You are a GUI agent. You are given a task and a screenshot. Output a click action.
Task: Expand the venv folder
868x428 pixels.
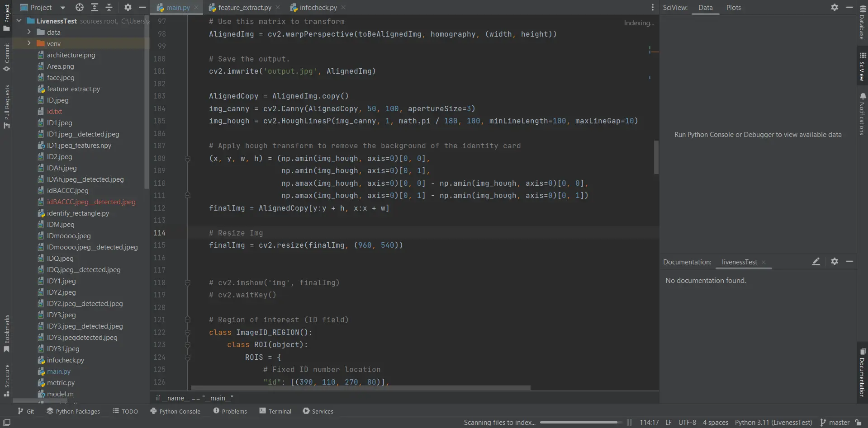[29, 43]
